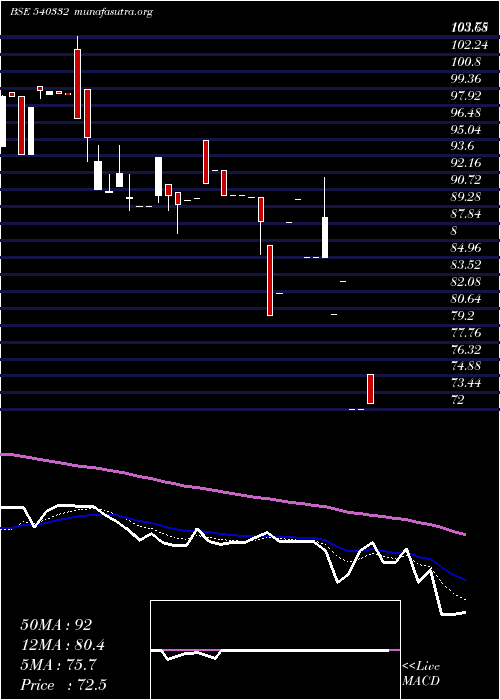Image resolution: width=500 pixels, height=700 pixels.
Task: Pick the 95.04 axis value
Action: (466, 129)
